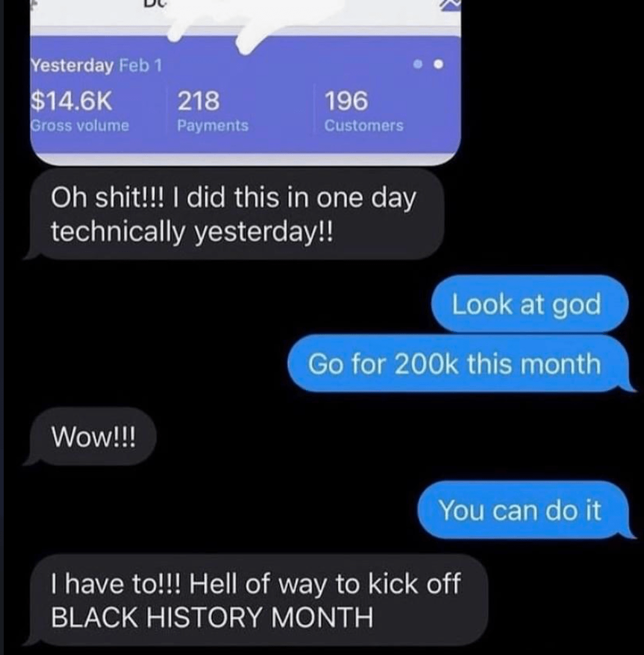
Task: Select the second white page indicator dot
Action: (438, 65)
